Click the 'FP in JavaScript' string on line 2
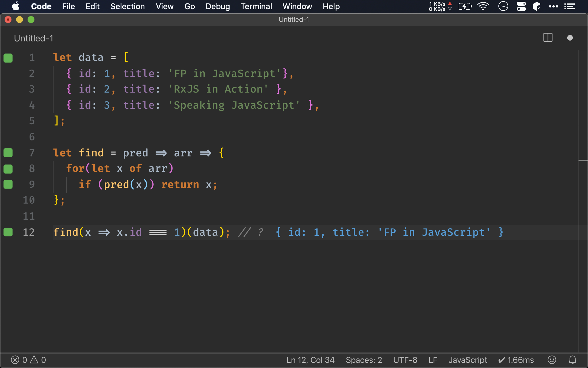This screenshot has height=368, width=588. pyautogui.click(x=225, y=73)
